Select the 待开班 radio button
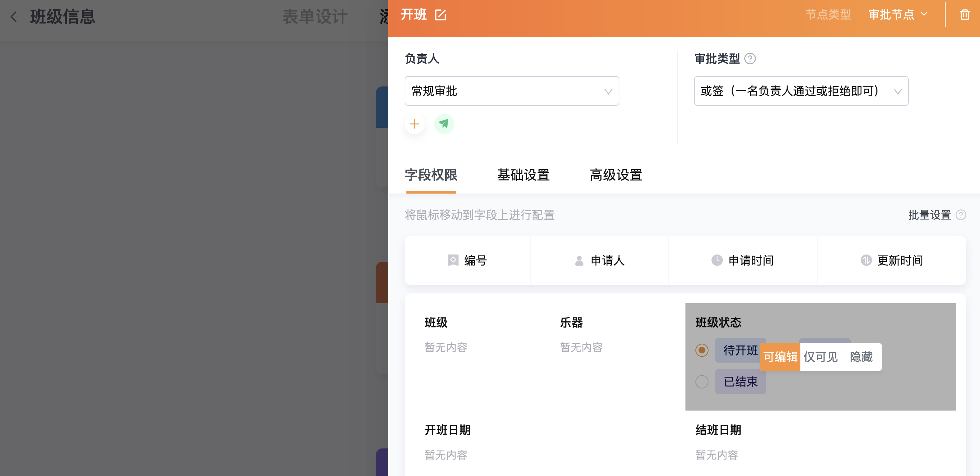The width and height of the screenshot is (980, 476). point(702,350)
